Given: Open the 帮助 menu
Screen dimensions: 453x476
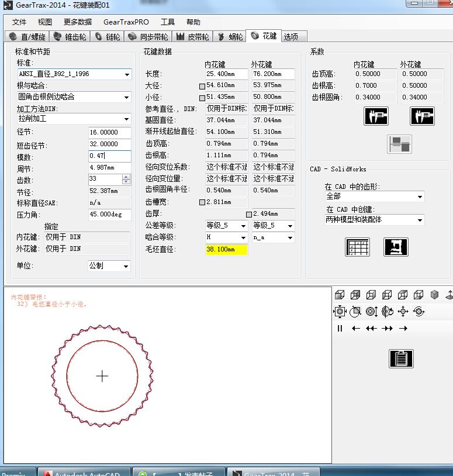Looking at the screenshot, I should pos(193,22).
